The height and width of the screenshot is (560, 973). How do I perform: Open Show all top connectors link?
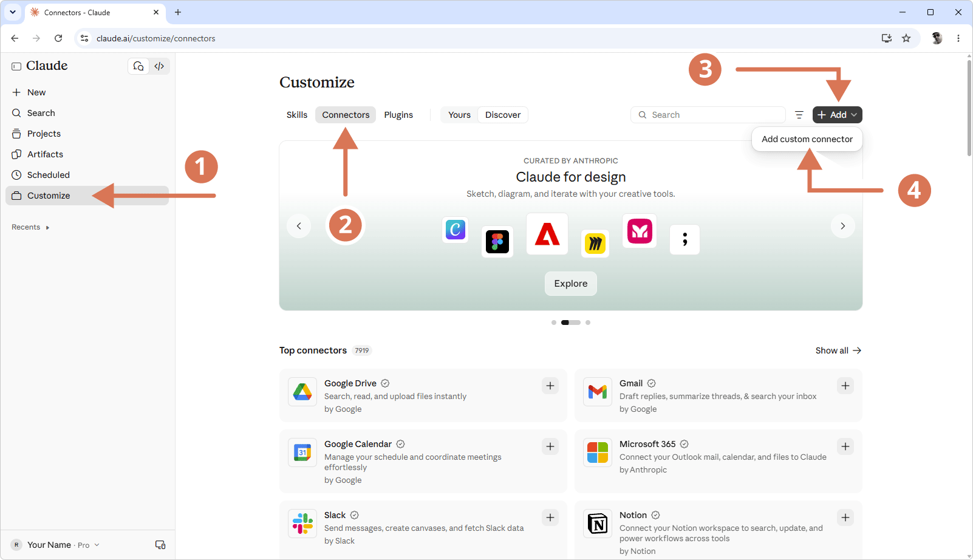point(838,350)
